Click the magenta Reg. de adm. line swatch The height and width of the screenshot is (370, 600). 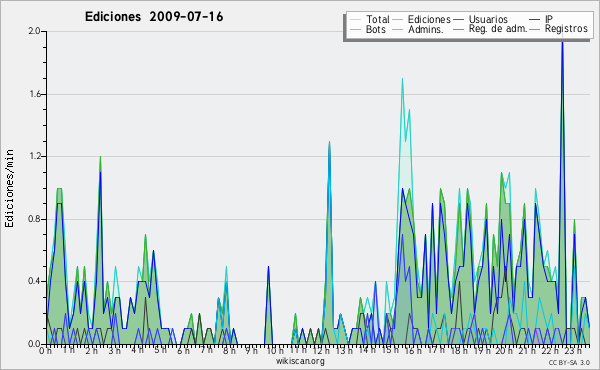point(458,29)
